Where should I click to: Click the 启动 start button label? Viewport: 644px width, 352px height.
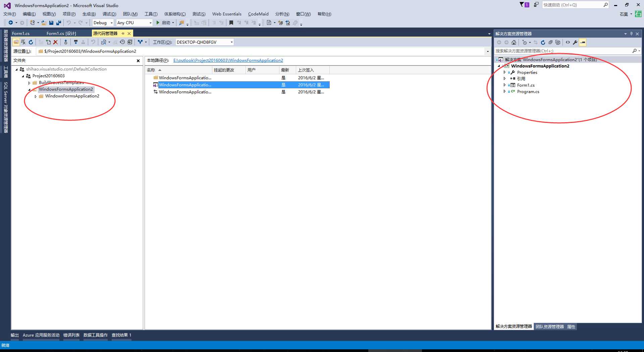(166, 23)
